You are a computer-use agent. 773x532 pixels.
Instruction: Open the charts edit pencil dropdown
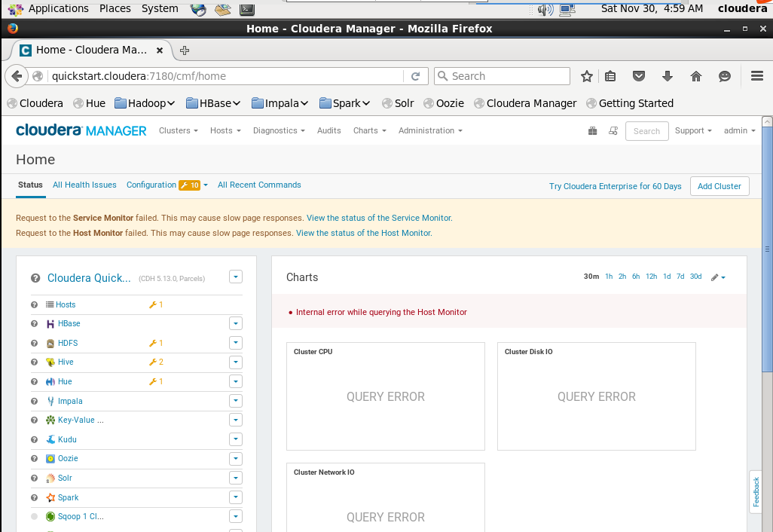click(x=718, y=277)
